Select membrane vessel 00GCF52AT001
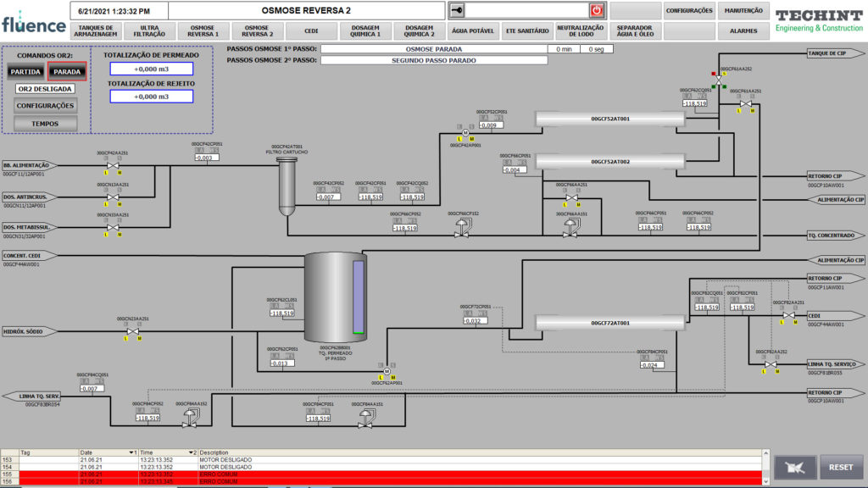 pos(610,119)
